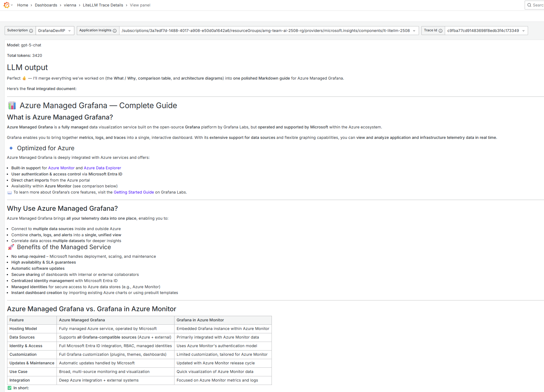Click the 'Azure Managed Grafana — Complete Guide' title
This screenshot has height=392, width=544.
tap(98, 106)
